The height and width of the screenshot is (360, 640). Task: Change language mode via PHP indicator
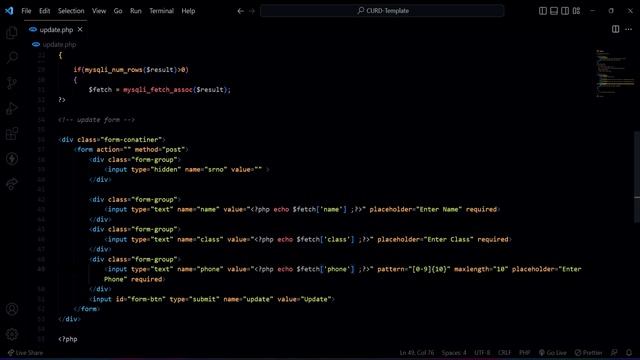coord(524,353)
